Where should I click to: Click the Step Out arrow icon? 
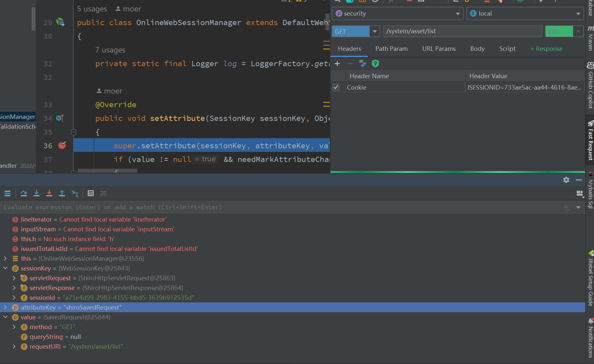62,193
